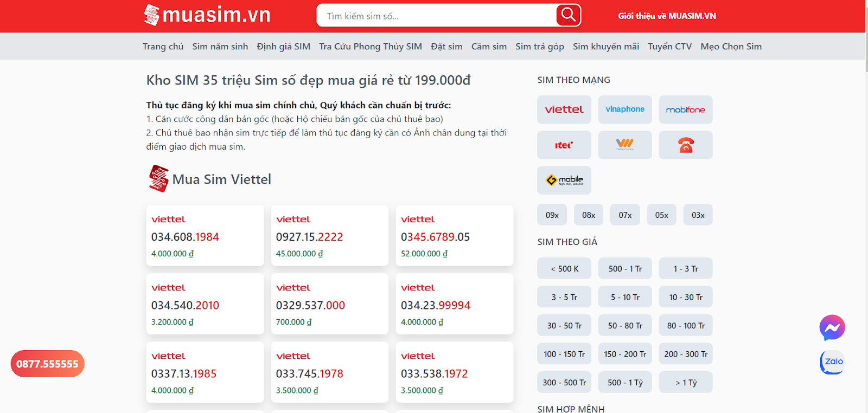Select price range < 500 K
Screen dimensions: 868x413
[x=564, y=268]
